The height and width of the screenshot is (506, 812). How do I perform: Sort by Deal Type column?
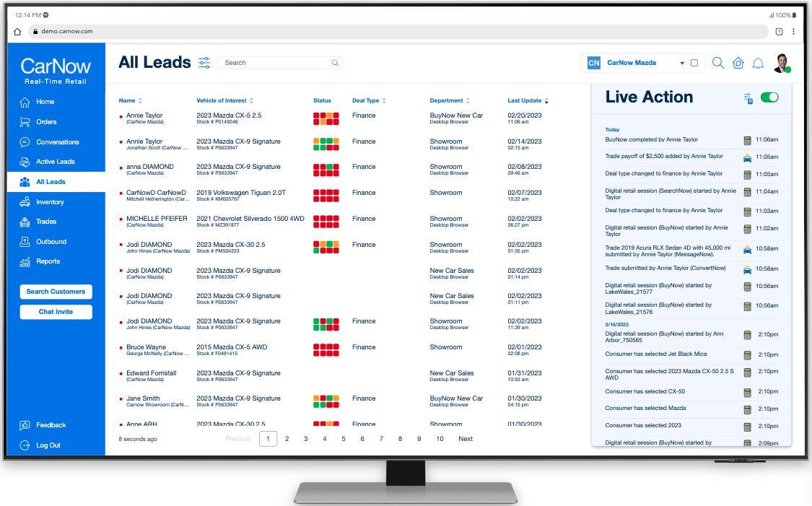tap(369, 100)
